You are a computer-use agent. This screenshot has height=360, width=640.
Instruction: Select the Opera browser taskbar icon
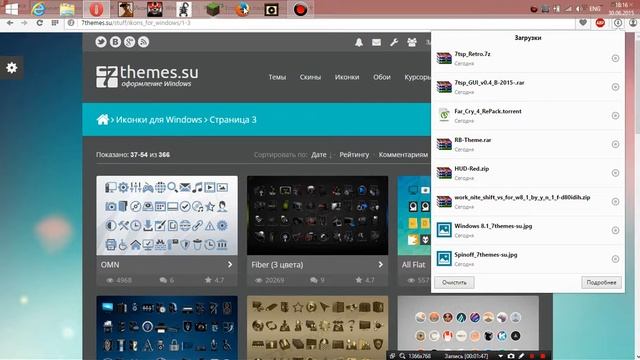click(96, 9)
